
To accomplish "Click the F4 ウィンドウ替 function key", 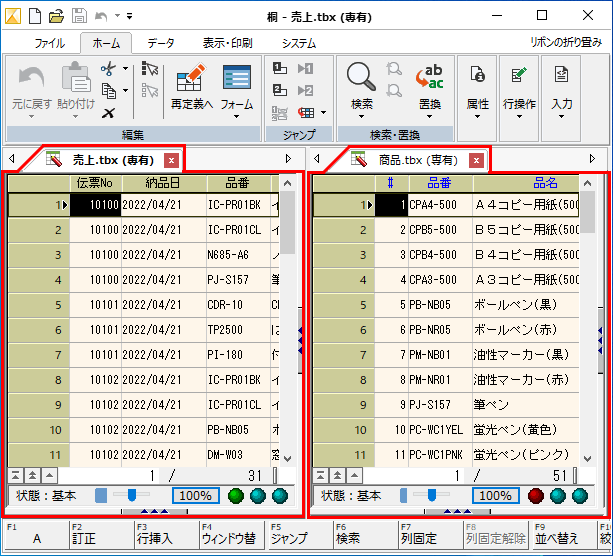I will coord(232,534).
